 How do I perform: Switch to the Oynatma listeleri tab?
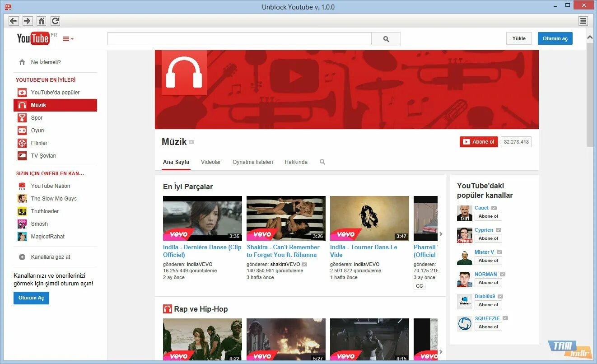pos(253,162)
